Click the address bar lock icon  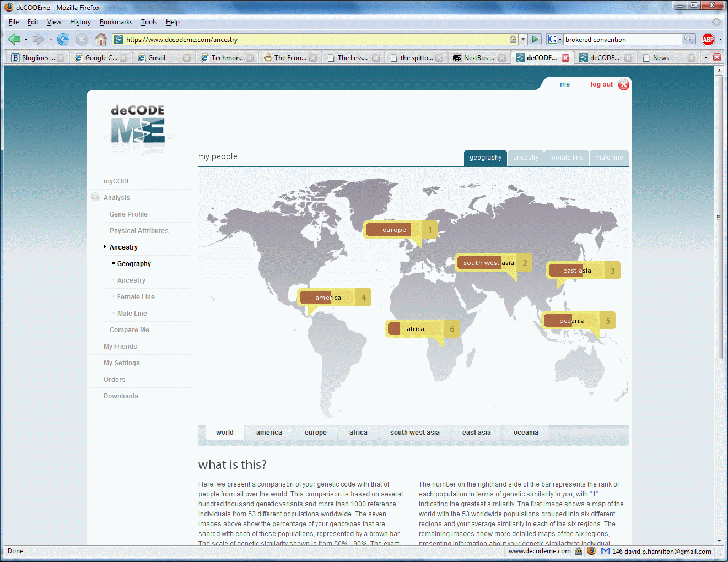[513, 39]
